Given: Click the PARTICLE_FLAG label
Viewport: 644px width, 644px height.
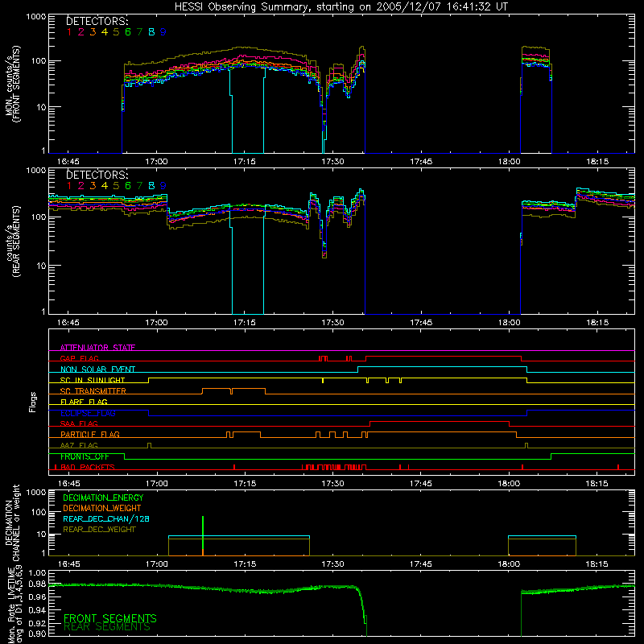Looking at the screenshot, I should 90,435.
